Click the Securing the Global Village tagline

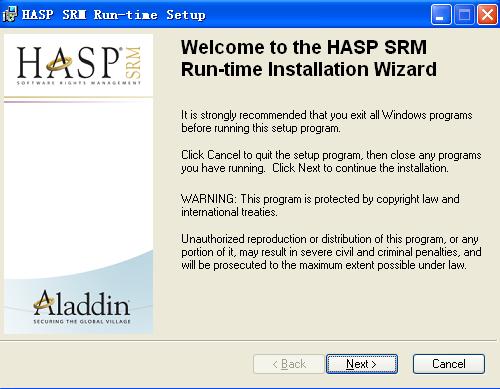click(82, 322)
